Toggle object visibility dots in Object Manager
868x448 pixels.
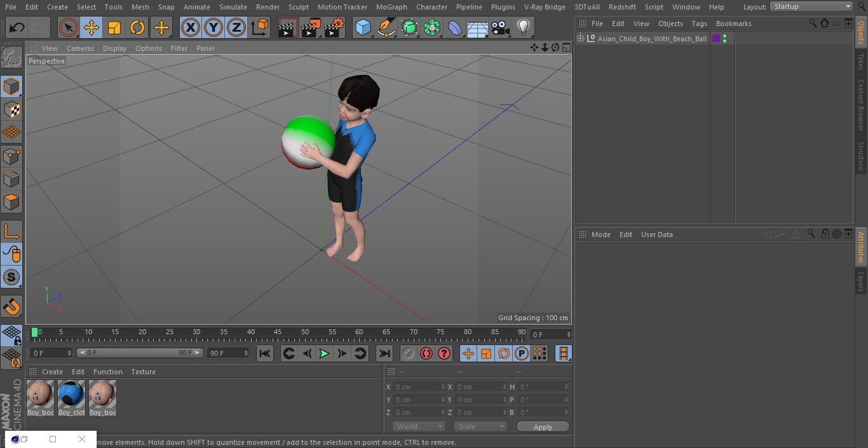tap(724, 39)
